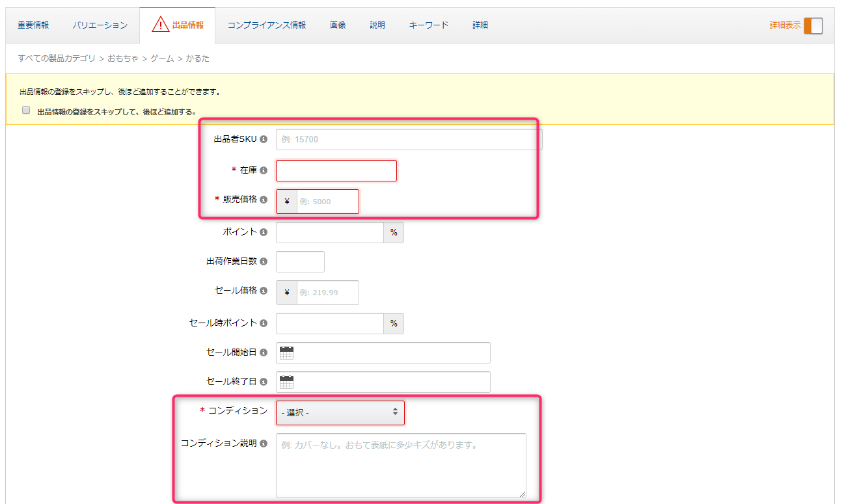The image size is (844, 504).
Task: Switch to the 重要情報 tab
Action: [x=33, y=25]
